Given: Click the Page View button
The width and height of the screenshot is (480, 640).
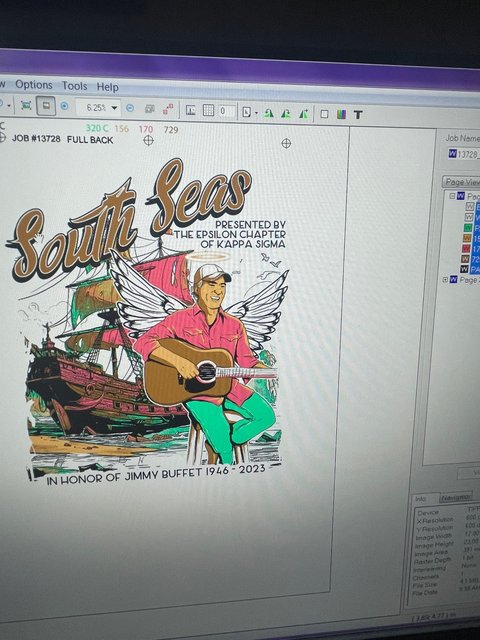Looking at the screenshot, I should pos(461,182).
